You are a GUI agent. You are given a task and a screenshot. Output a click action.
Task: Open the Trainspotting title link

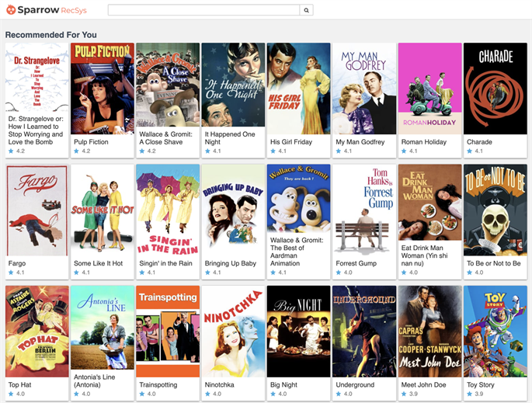[158, 384]
